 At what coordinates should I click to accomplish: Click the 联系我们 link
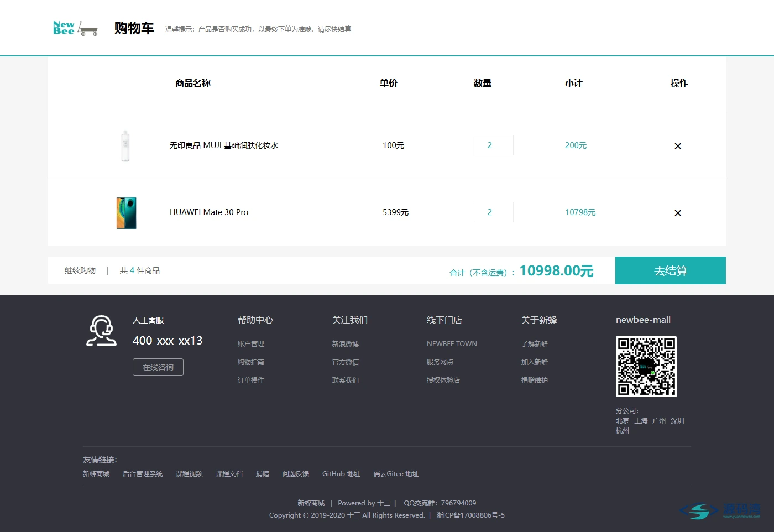(346, 380)
